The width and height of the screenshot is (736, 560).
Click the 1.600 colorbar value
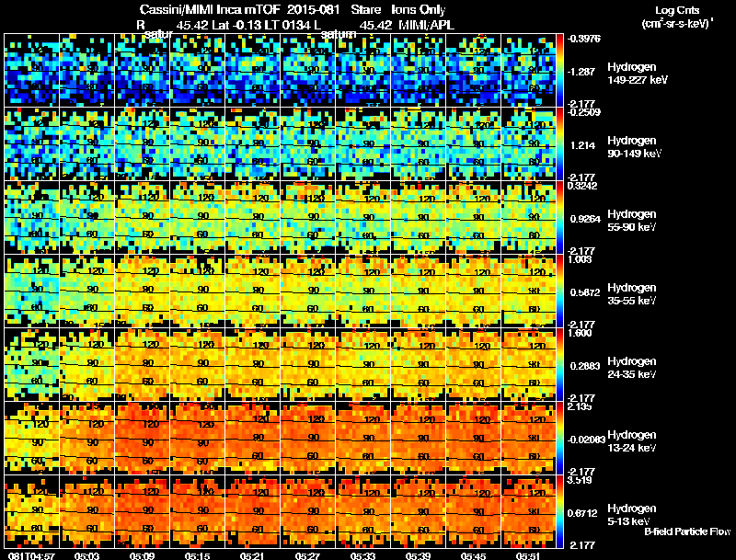coord(580,333)
